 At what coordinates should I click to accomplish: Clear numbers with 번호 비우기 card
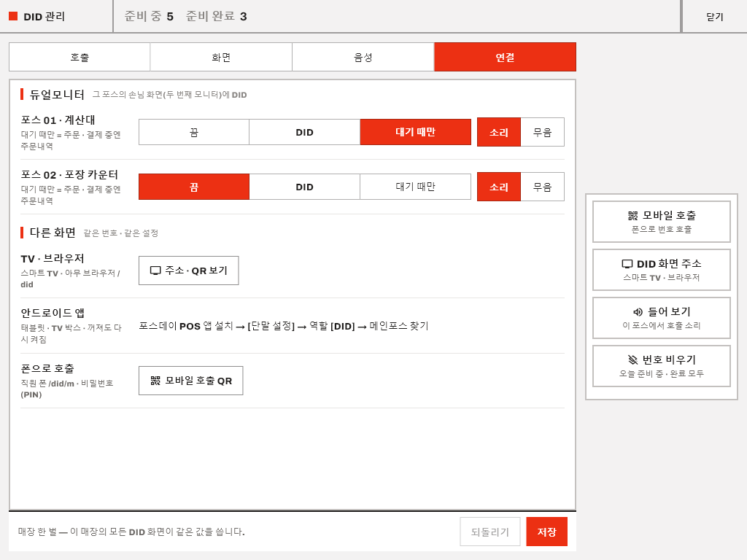661,366
